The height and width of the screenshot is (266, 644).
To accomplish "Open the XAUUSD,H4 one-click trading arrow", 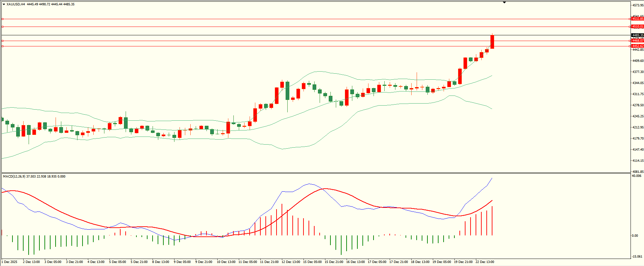I will pyautogui.click(x=4, y=4).
